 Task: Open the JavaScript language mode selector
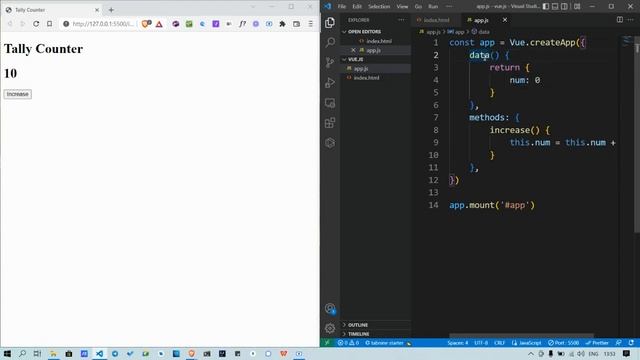527,343
